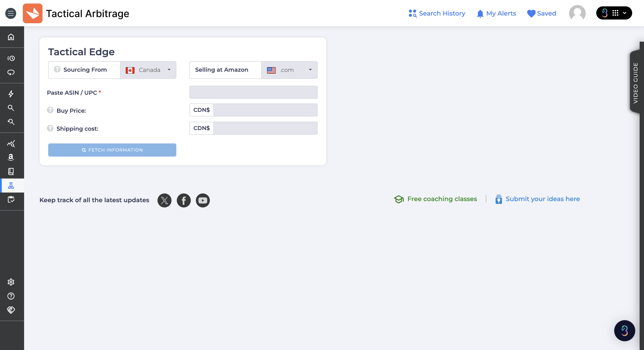Viewport: 644px width, 350px height.
Task: Click the Shipping cost help icon
Action: (50, 128)
